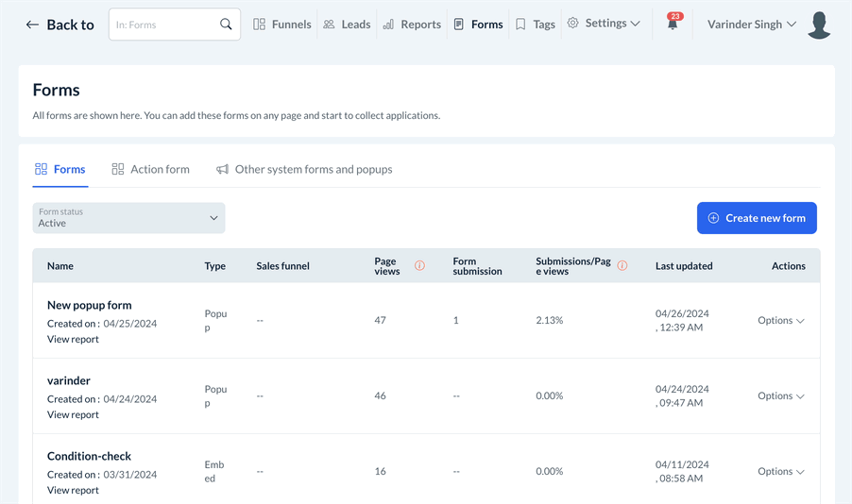Expand Options for New popup form
Image resolution: width=852 pixels, height=504 pixels.
(780, 321)
